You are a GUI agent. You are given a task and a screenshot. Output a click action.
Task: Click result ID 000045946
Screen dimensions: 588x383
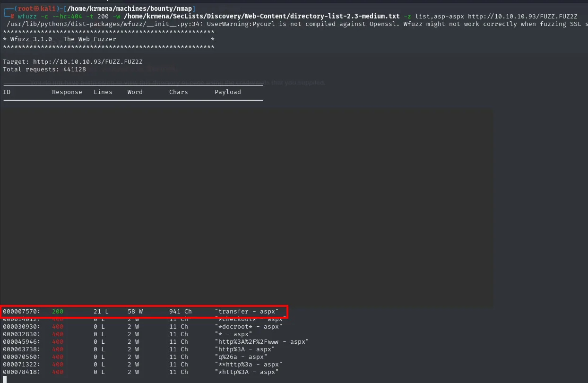[22, 342]
